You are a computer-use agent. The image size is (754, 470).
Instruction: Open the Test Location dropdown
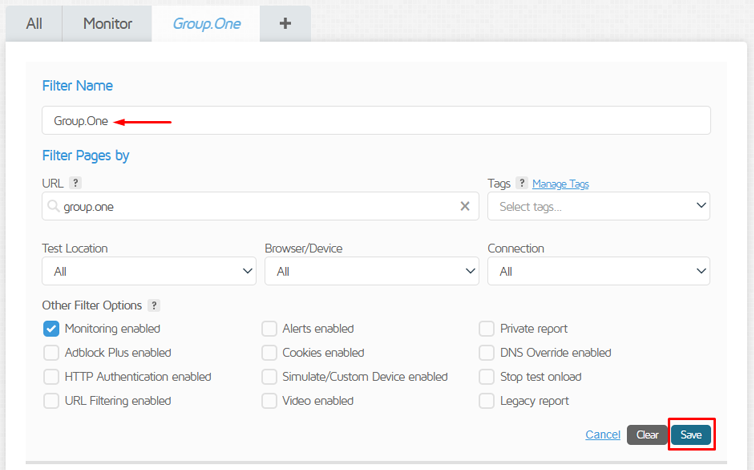pyautogui.click(x=149, y=271)
